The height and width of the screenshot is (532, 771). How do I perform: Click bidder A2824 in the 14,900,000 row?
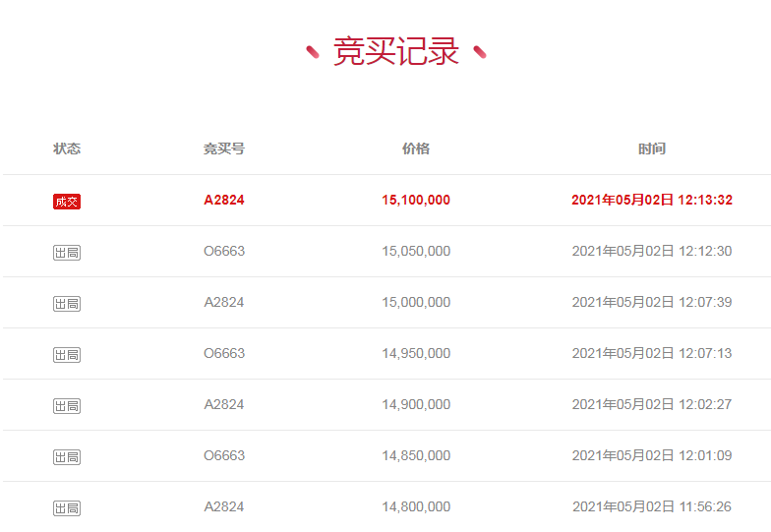224,405
